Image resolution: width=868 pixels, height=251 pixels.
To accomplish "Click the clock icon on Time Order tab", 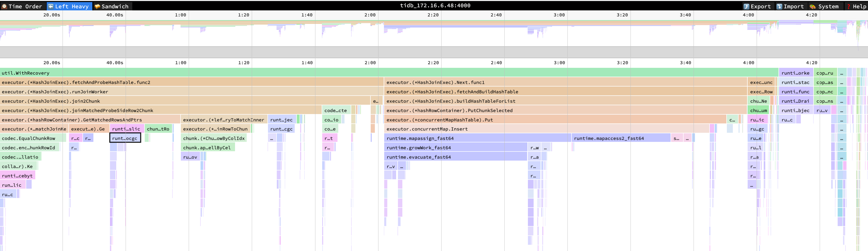I will [5, 6].
